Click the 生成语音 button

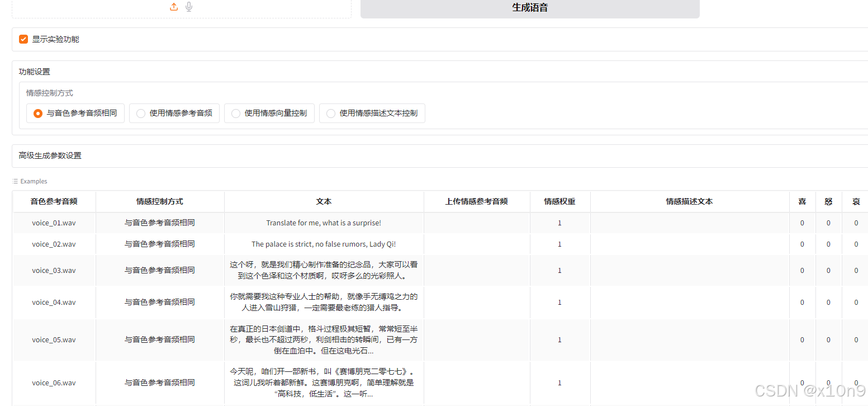pyautogui.click(x=529, y=7)
